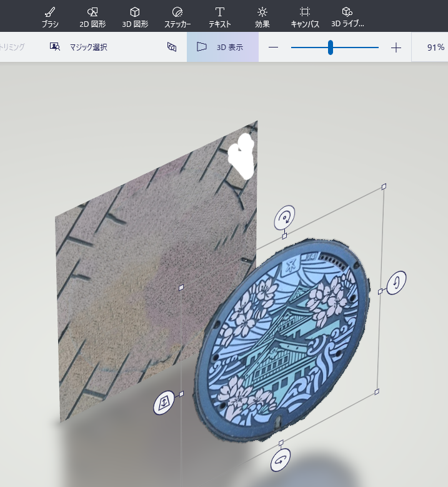Screen dimensions: 448x487
Task: Open the 3D ライブラリ tab
Action: pos(347,18)
